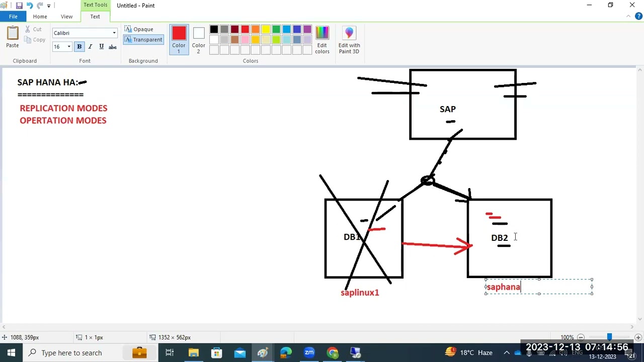Click the OPERTATION MODES text

click(63, 121)
